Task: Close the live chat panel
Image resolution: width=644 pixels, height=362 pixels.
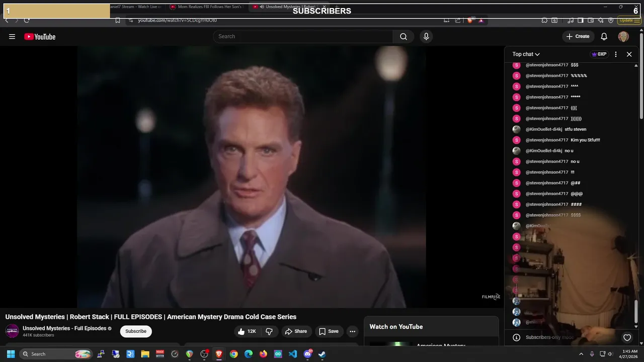Action: tap(629, 54)
